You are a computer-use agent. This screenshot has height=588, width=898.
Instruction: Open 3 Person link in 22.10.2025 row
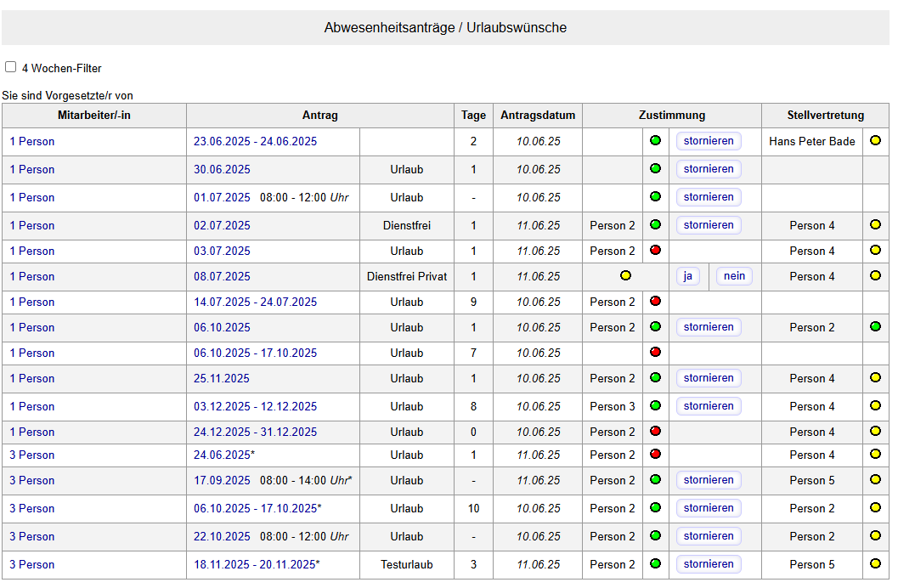click(32, 536)
